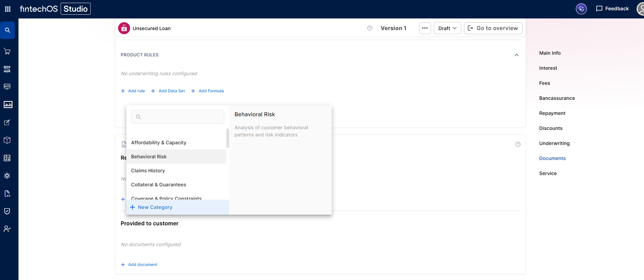Click the 3D cube product sidebar icon

point(7,140)
